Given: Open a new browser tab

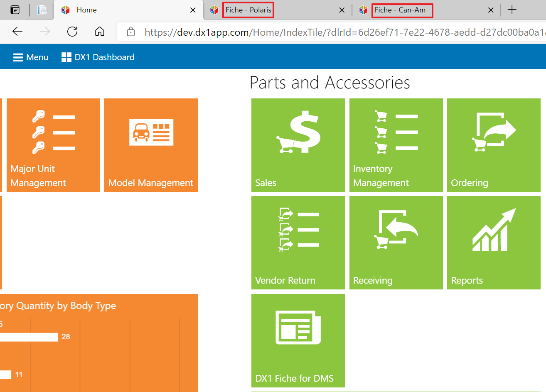Looking at the screenshot, I should pos(512,10).
